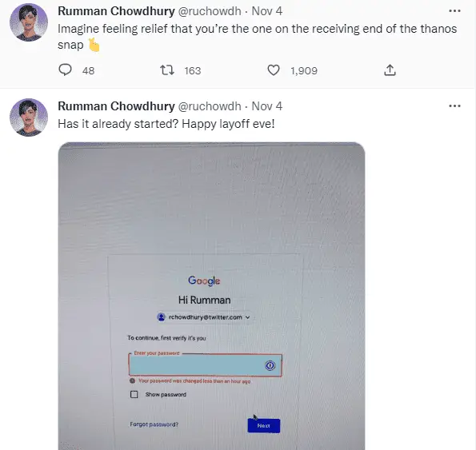
Task: Open the attached Google login photo
Action: point(211,297)
